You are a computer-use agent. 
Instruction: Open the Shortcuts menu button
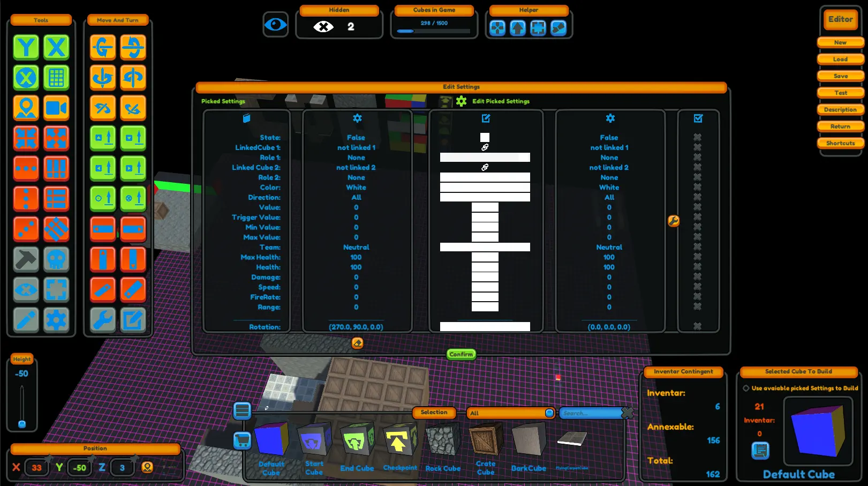click(x=840, y=144)
